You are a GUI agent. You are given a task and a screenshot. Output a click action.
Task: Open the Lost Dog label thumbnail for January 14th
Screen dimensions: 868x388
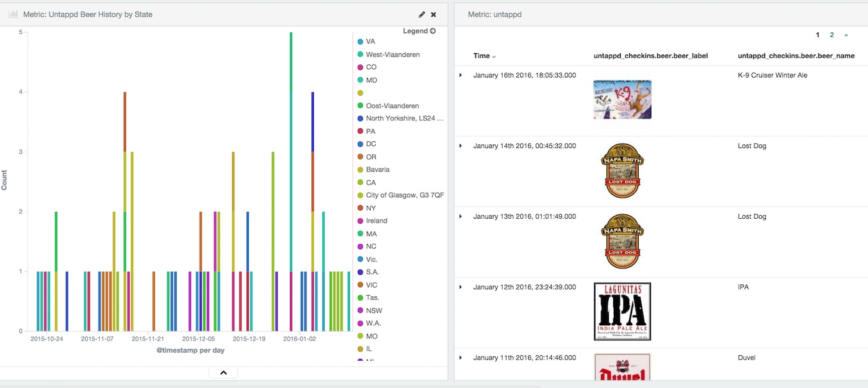pyautogui.click(x=622, y=170)
